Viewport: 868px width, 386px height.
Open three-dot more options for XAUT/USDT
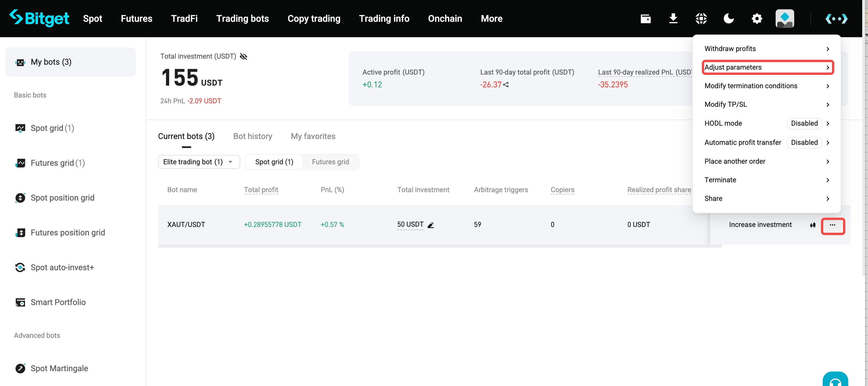pos(832,225)
